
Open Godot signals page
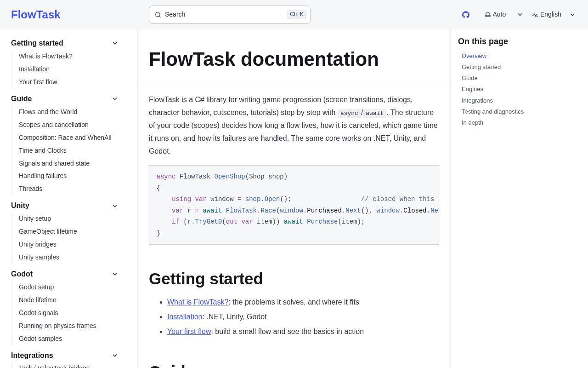point(39,313)
